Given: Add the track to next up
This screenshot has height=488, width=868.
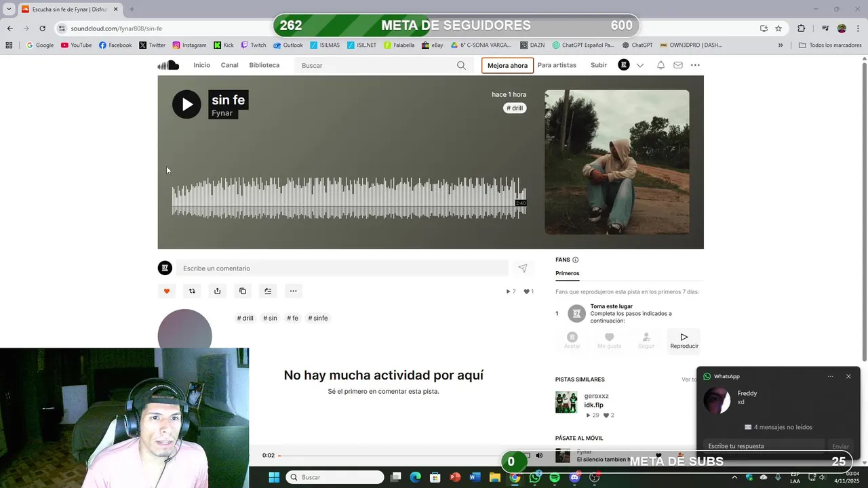Looking at the screenshot, I should [268, 291].
